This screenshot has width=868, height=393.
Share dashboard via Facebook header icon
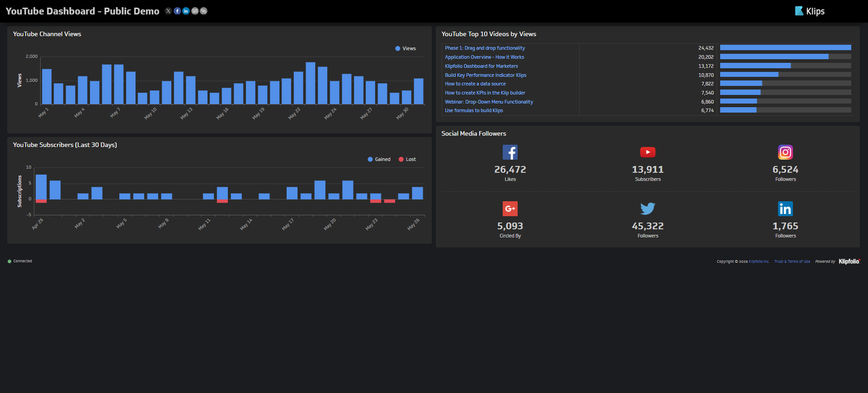pos(177,11)
